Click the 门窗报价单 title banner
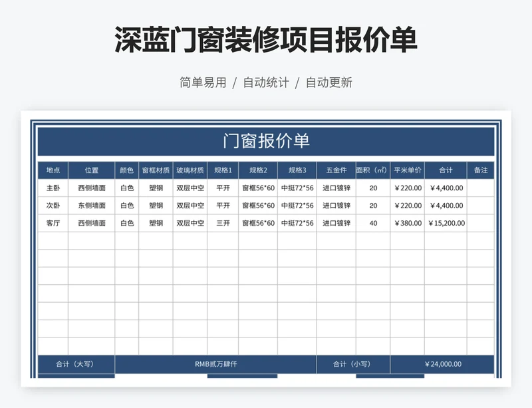532x408 pixels. point(265,141)
